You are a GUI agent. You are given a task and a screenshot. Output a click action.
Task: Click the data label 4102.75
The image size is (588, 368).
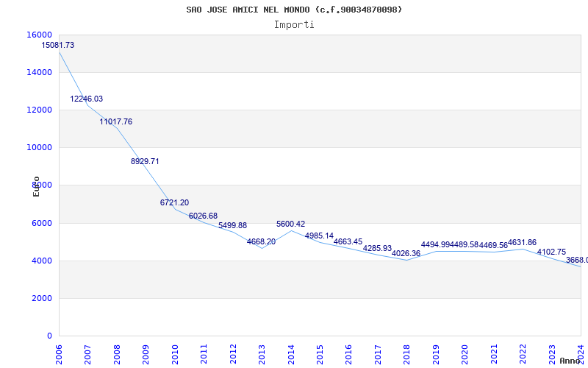tap(551, 252)
